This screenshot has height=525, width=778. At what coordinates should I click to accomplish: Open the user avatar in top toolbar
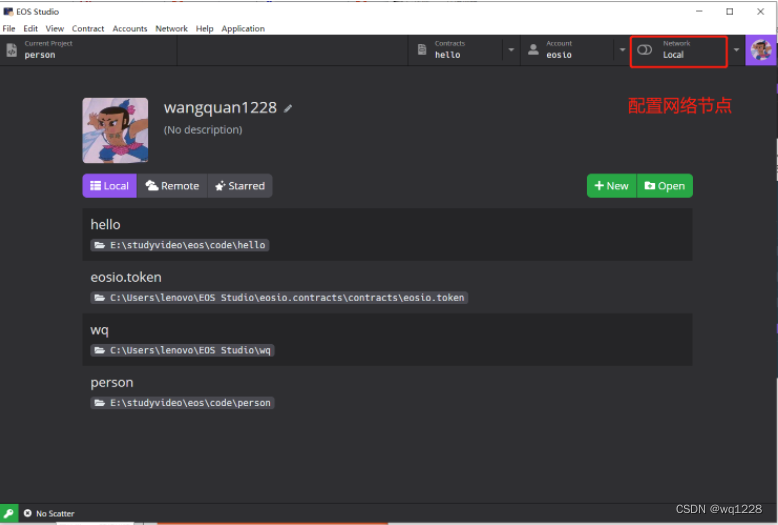pyautogui.click(x=761, y=50)
